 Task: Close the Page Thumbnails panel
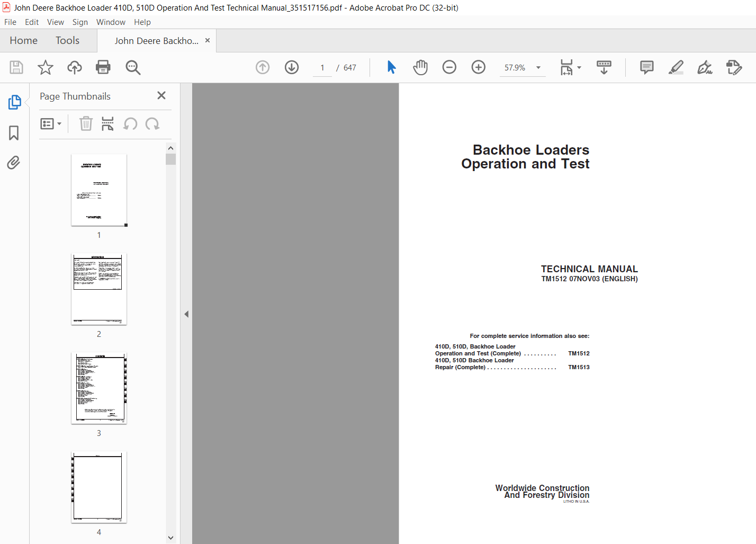click(x=161, y=95)
